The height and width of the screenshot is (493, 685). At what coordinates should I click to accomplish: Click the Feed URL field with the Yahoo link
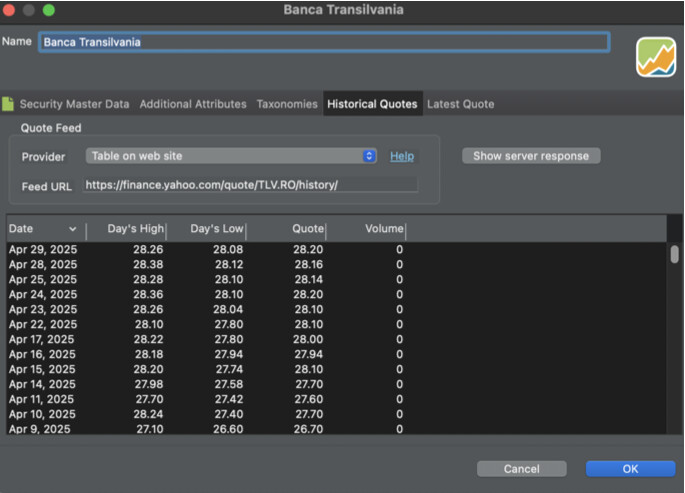point(250,185)
